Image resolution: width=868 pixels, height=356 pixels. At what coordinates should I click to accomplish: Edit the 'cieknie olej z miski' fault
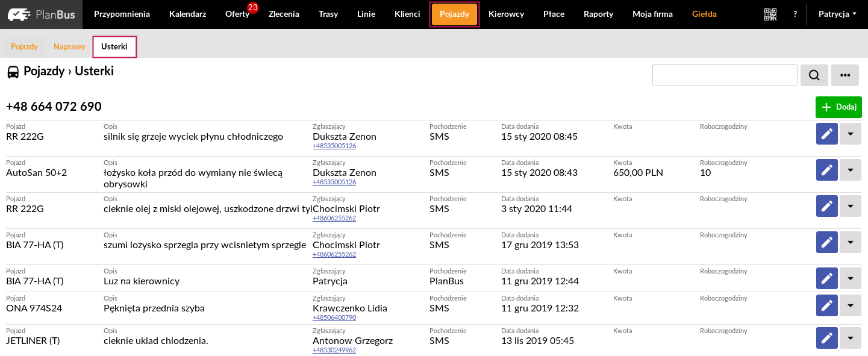827,206
